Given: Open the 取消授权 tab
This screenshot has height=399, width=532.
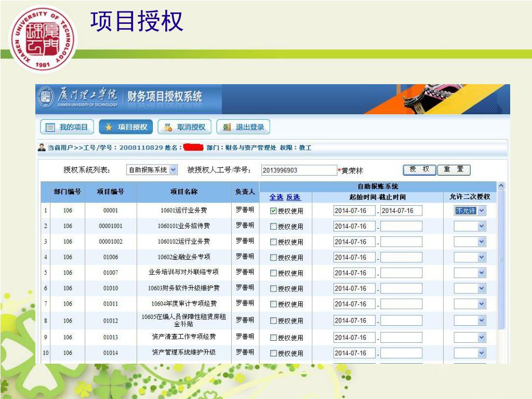Looking at the screenshot, I should pyautogui.click(x=184, y=127).
